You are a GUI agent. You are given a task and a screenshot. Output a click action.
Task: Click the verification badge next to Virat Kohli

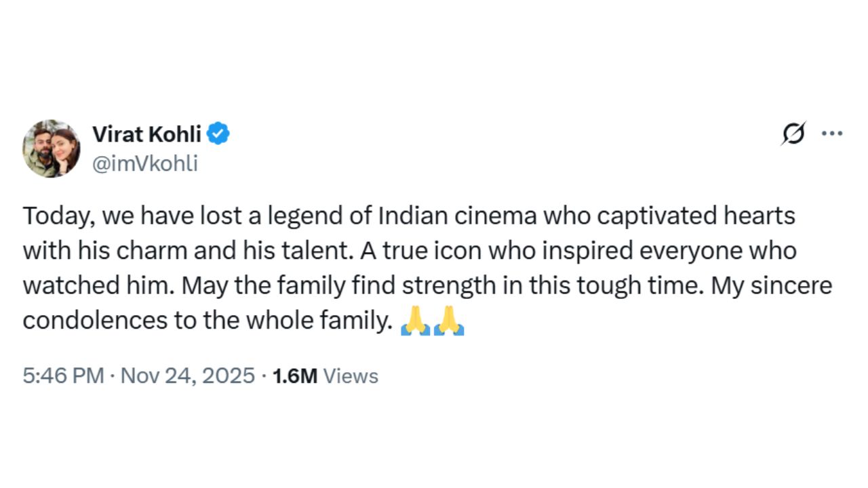[x=219, y=134]
